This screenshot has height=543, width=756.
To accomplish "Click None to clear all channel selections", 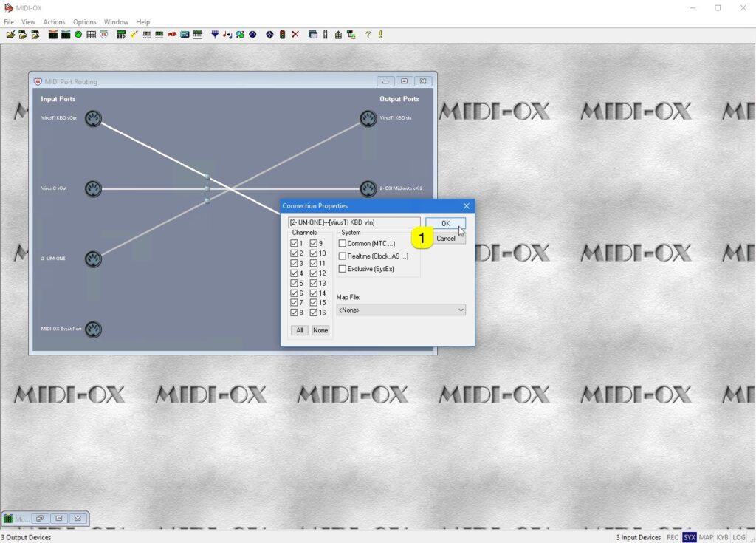I will pyautogui.click(x=320, y=330).
